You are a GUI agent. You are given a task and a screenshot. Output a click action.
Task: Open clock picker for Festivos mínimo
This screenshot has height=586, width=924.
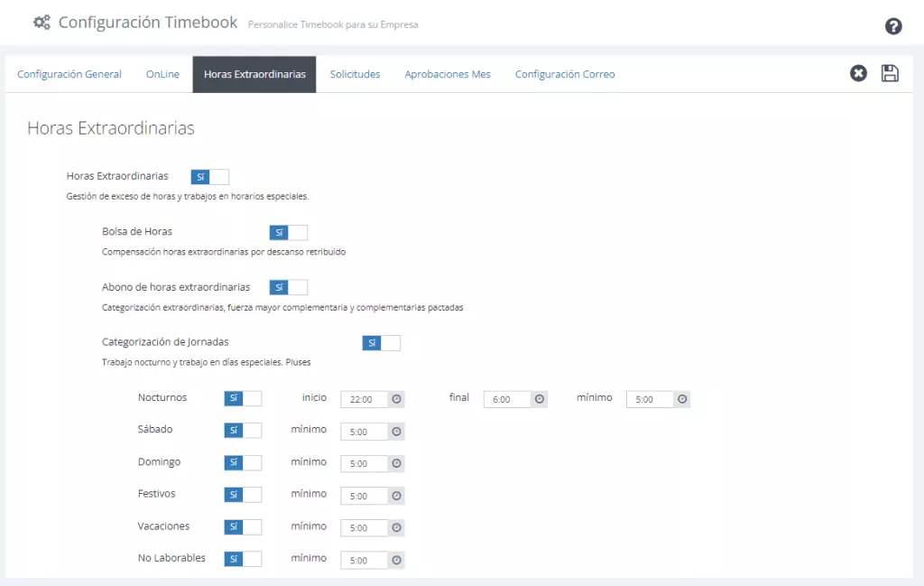[x=397, y=496]
